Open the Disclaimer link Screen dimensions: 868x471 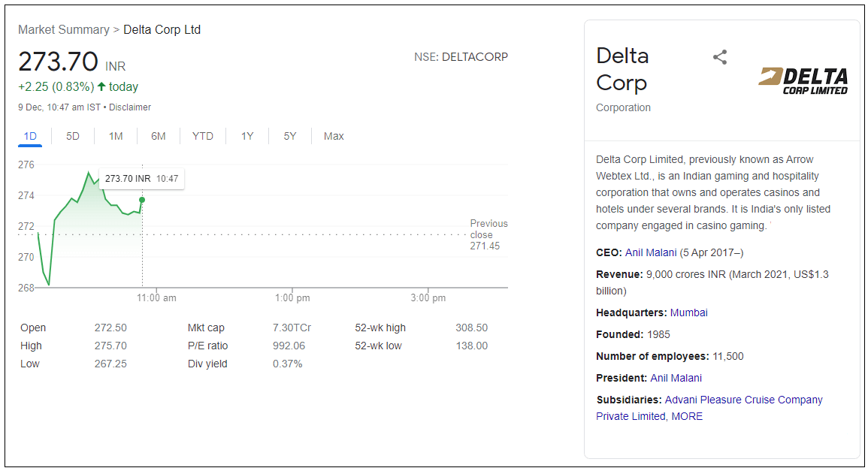[129, 107]
